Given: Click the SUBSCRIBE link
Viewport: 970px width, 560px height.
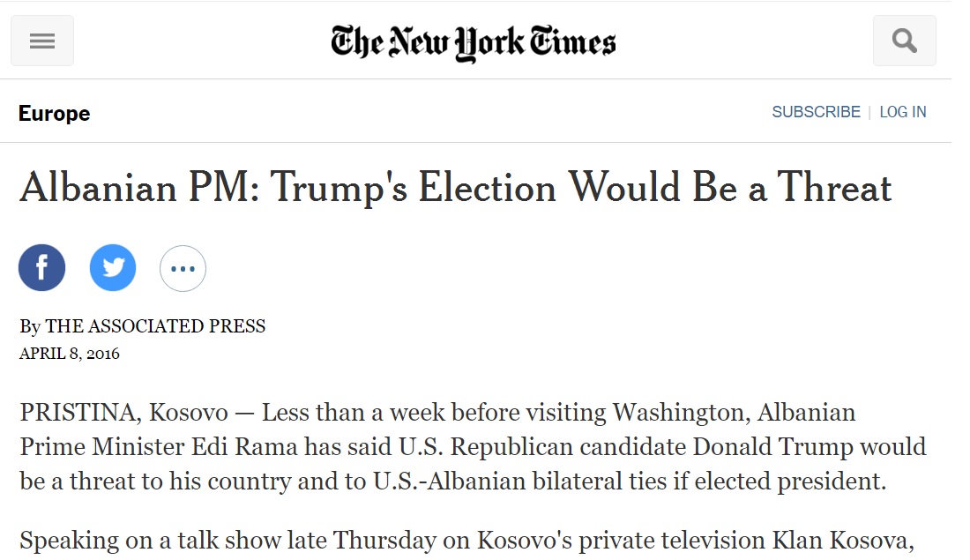Looking at the screenshot, I should coord(816,112).
